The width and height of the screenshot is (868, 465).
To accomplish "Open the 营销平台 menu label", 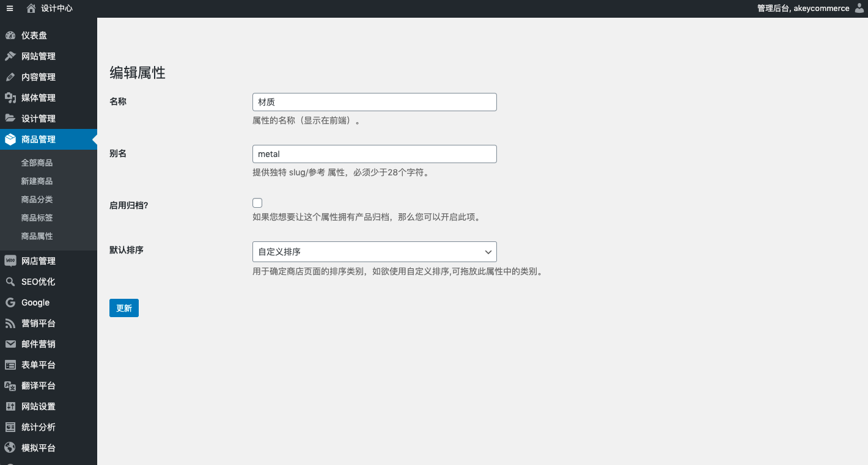I will [39, 323].
